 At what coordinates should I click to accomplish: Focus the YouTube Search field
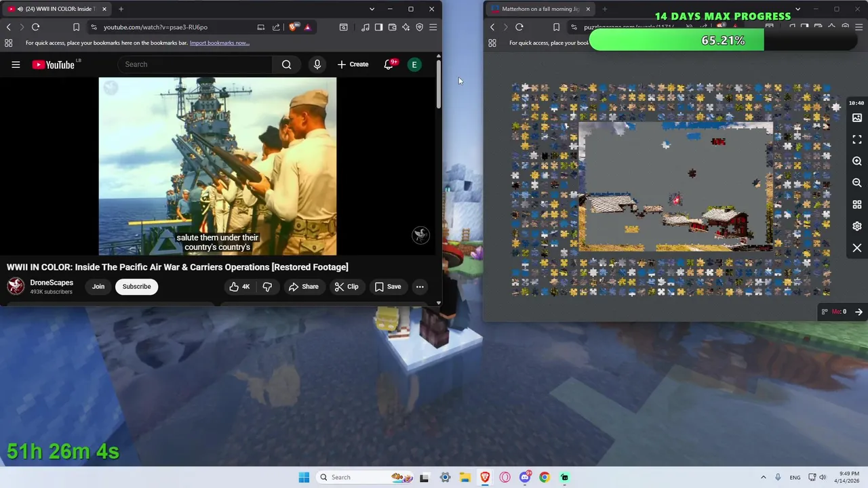(x=195, y=64)
